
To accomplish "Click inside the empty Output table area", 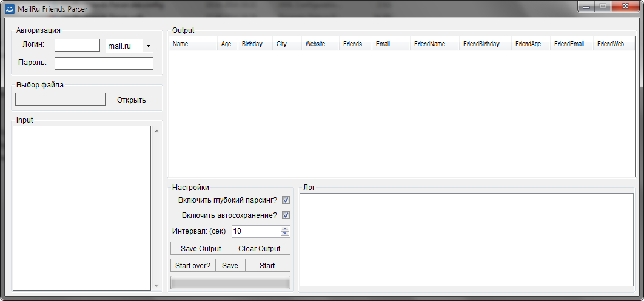I will [401, 113].
